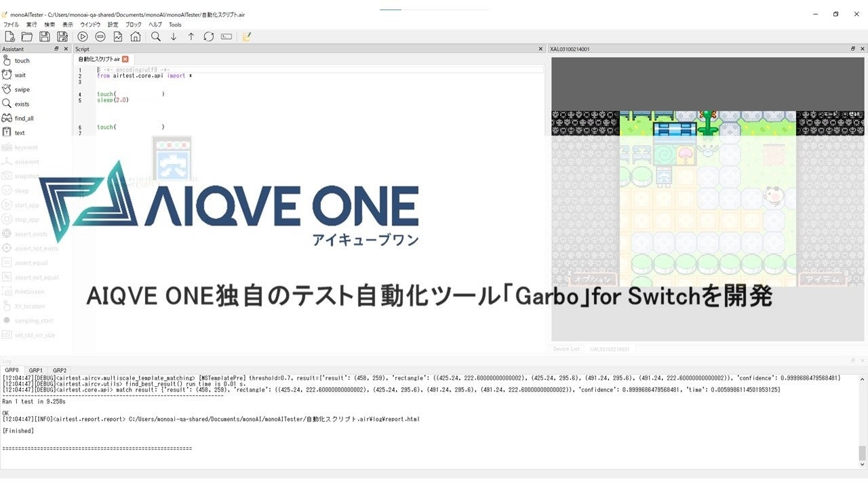This screenshot has height=488, width=868.
Task: Click the touch( call on line 4
Action: (131, 94)
